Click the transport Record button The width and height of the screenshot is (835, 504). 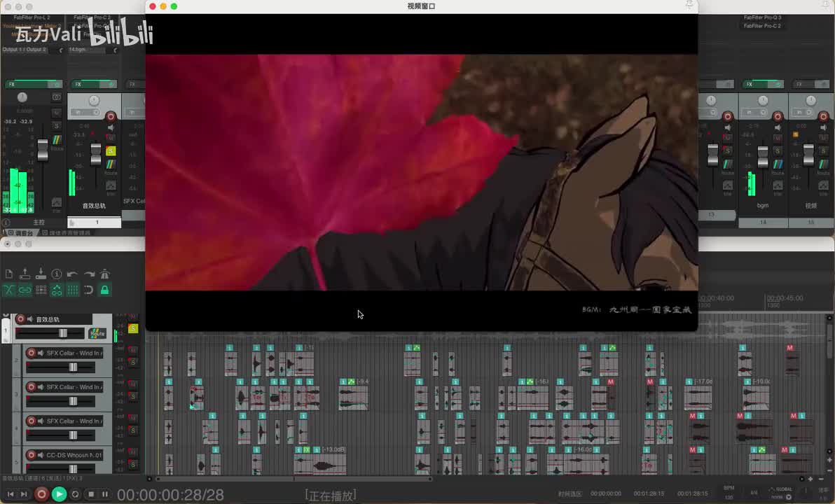[41, 494]
